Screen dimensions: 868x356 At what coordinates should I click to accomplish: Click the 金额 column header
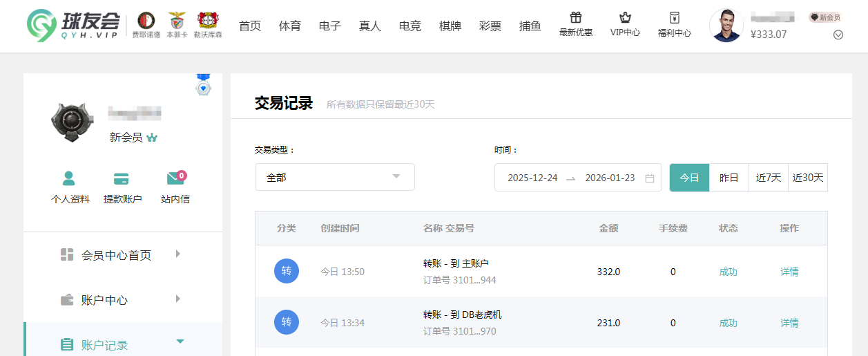coord(608,228)
